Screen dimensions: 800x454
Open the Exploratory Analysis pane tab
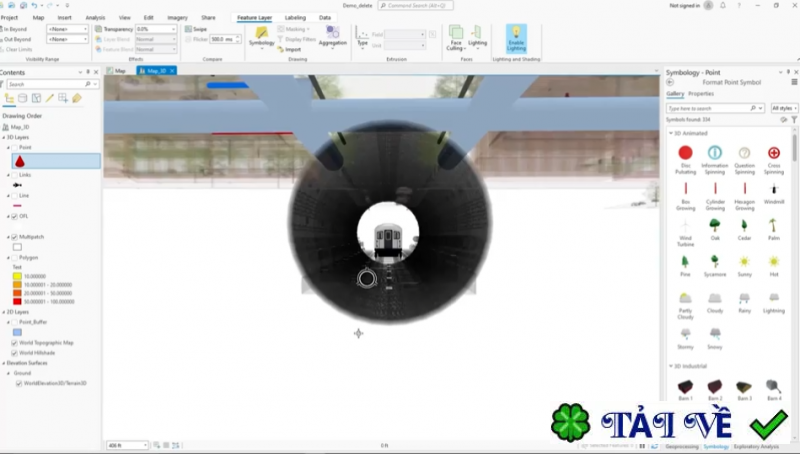point(756,447)
